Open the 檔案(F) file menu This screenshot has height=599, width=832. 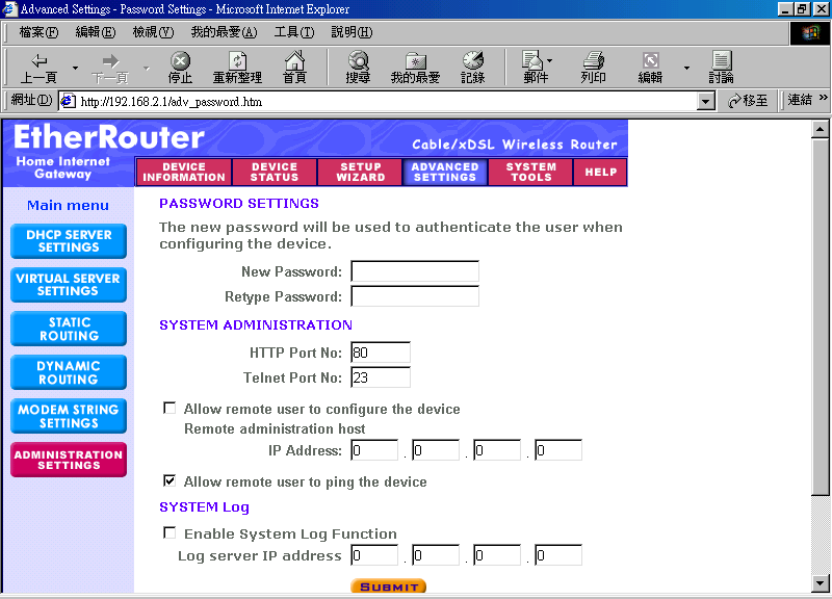pos(39,32)
